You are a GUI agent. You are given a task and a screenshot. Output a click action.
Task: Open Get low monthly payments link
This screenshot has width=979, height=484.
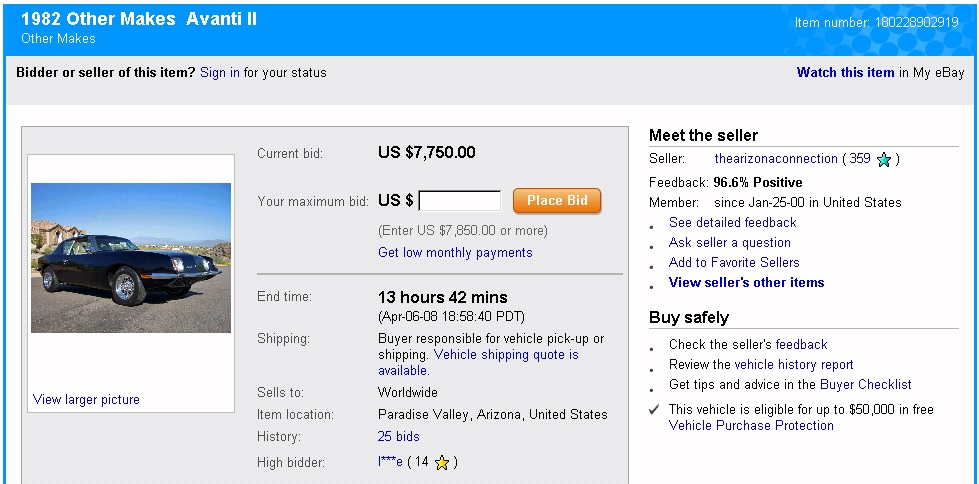[455, 253]
